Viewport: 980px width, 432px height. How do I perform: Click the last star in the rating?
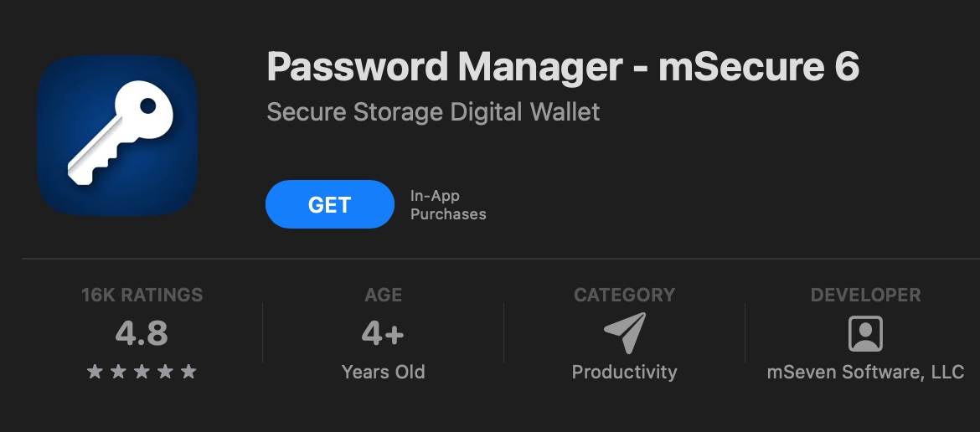coord(188,372)
